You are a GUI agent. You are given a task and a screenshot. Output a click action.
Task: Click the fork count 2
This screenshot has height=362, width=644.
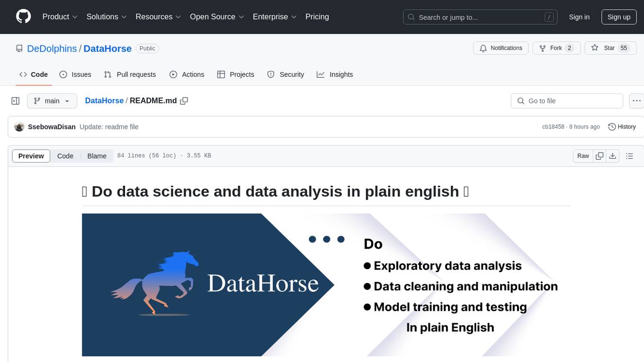[x=569, y=48]
